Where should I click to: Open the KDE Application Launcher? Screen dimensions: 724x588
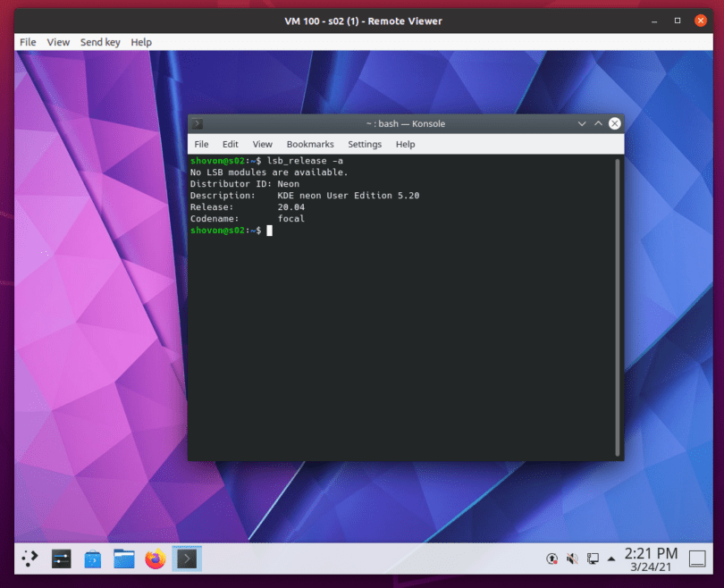pyautogui.click(x=29, y=558)
